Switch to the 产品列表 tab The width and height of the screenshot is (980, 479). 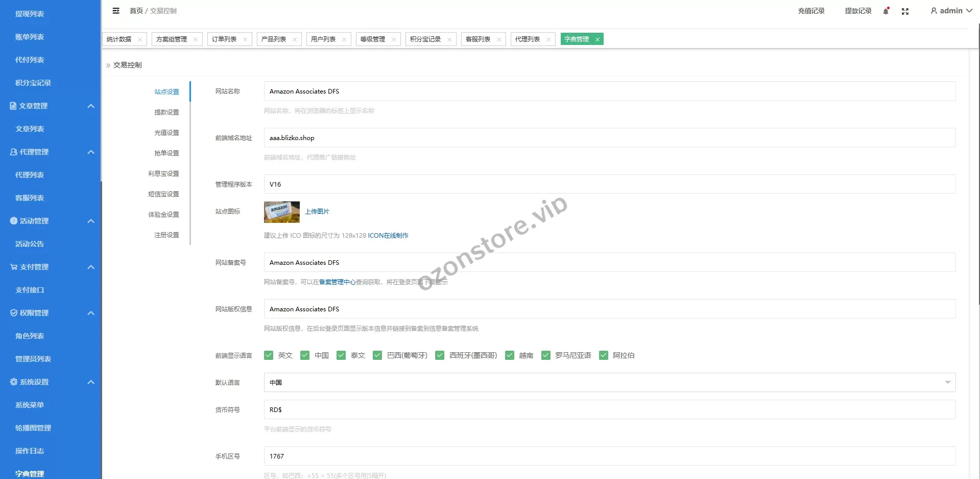coord(274,39)
